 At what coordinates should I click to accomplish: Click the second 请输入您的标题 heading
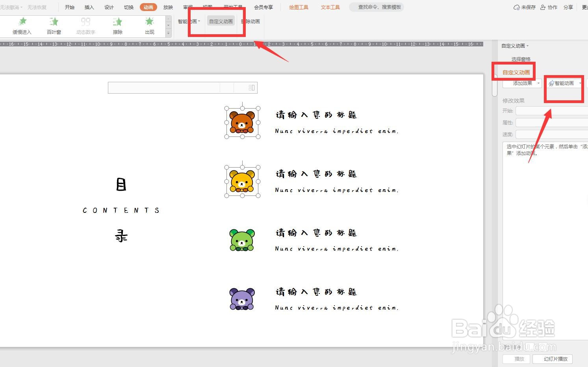click(x=316, y=174)
